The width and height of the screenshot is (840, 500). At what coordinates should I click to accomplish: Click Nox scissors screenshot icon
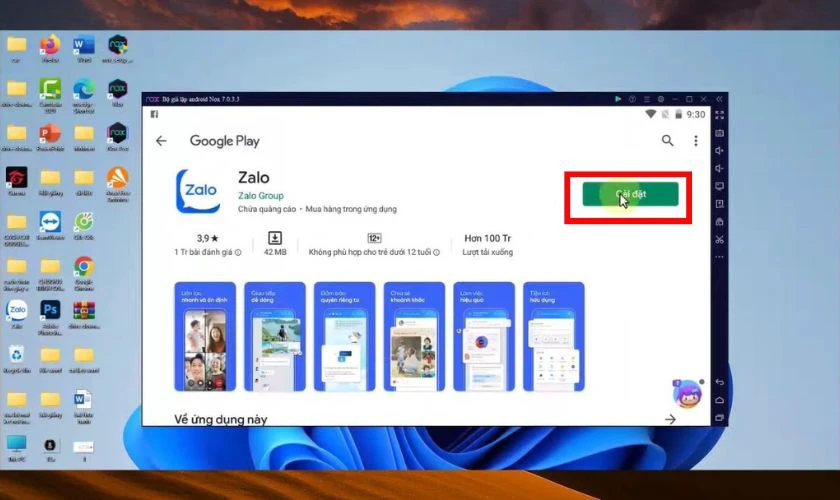719,239
